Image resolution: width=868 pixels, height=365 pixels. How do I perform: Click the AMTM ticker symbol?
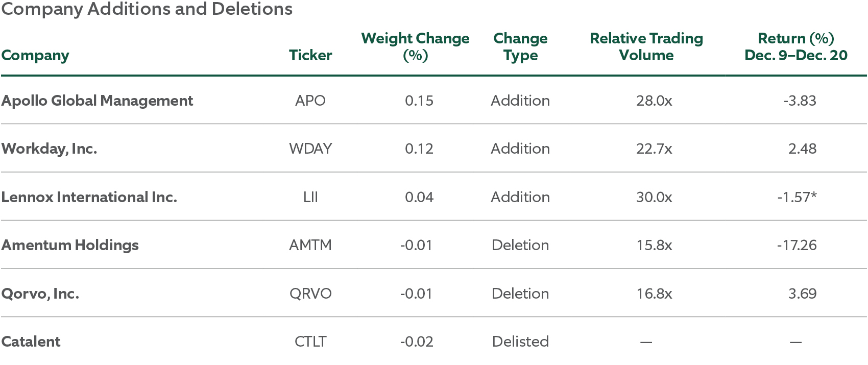310,245
